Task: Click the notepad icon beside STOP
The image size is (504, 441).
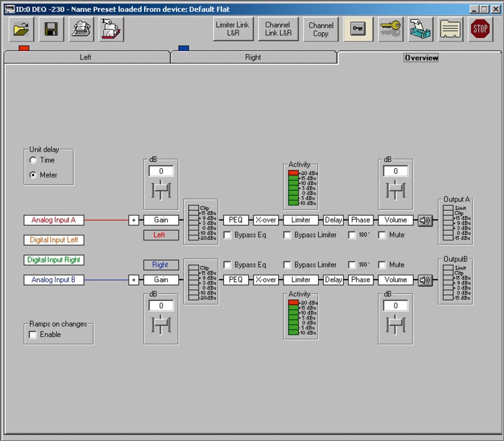Action: click(450, 29)
